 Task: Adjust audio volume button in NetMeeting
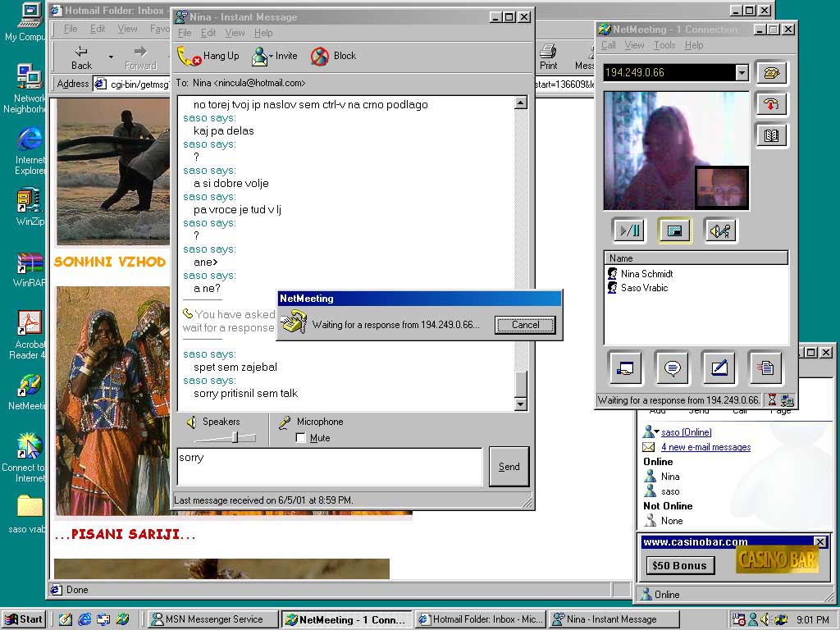point(720,231)
